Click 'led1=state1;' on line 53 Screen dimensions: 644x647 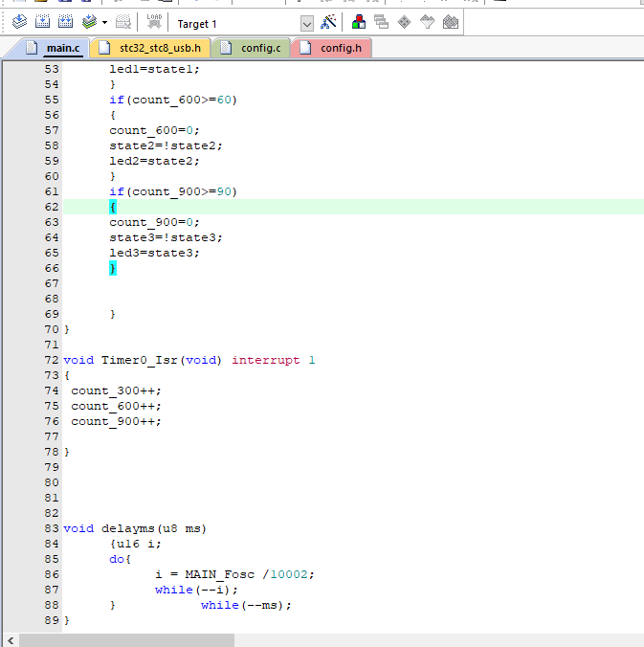[x=154, y=69]
